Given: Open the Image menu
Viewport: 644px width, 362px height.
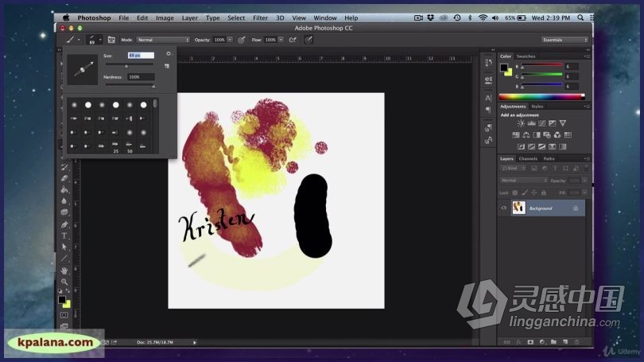Looking at the screenshot, I should (165, 18).
